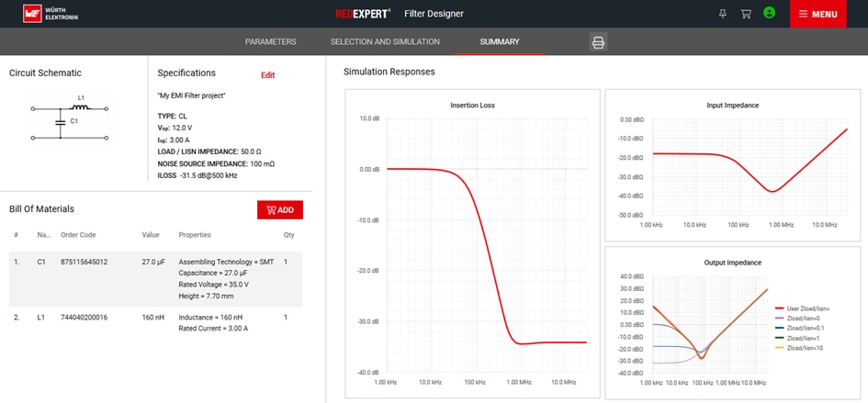Click the Rated Voltage = 35.0 V property
Screen dimensions: 868x403
214,285
